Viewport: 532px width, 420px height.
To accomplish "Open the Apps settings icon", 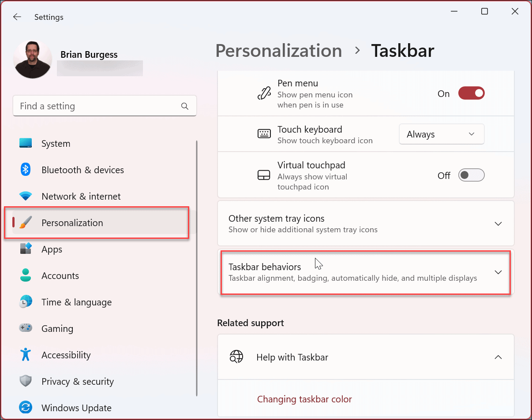I will point(26,249).
